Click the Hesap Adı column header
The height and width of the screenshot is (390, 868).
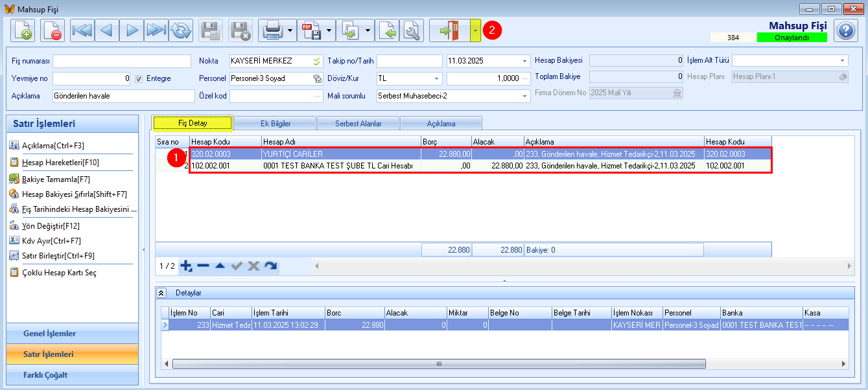[341, 142]
